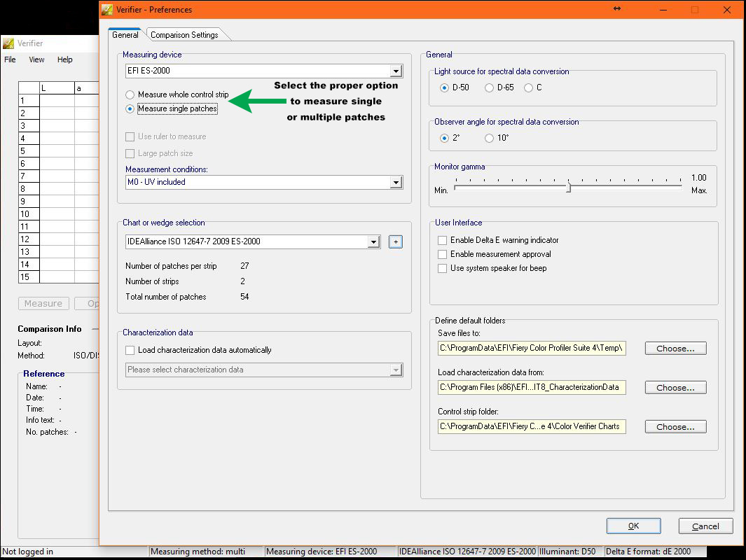Click Measure button in Verifier window
The height and width of the screenshot is (560, 746).
click(43, 303)
